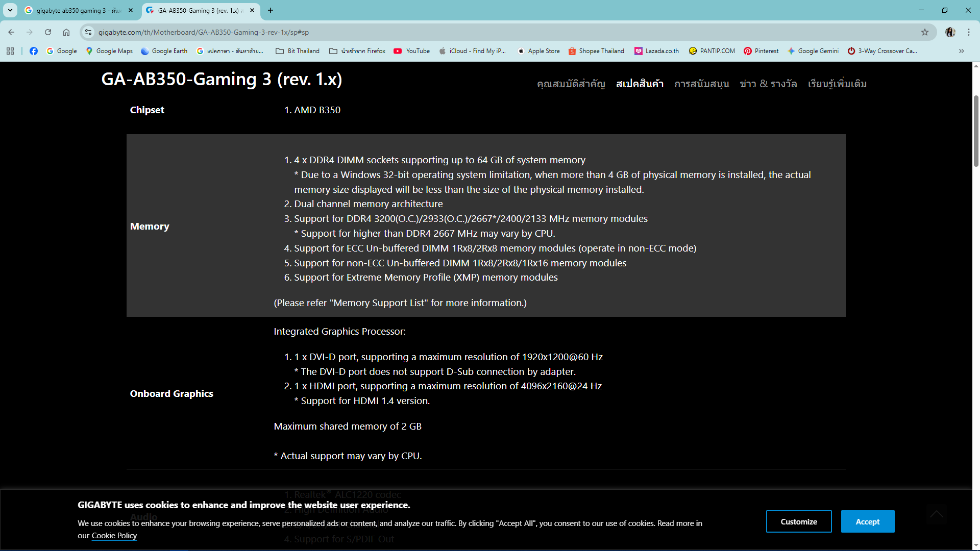Viewport: 980px width, 551px height.
Task: Open the เรียนรู้เพิ่มเติม section
Action: pyautogui.click(x=837, y=84)
